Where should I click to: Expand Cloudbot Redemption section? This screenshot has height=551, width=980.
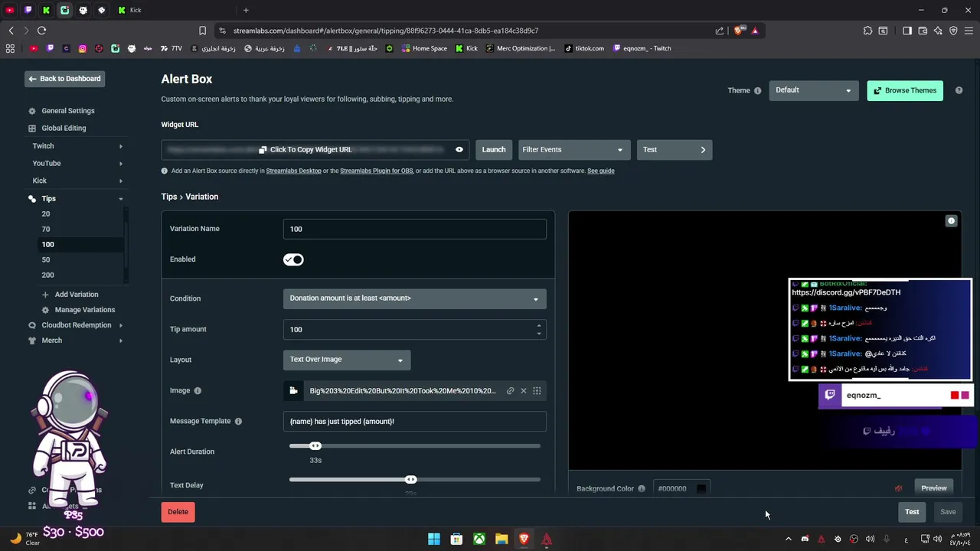point(77,325)
